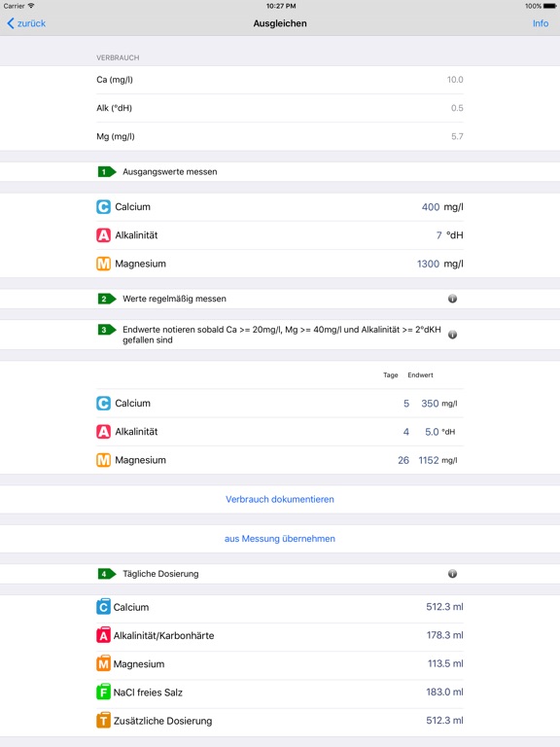Edit Calcium end value 350
Image resolution: width=560 pixels, height=747 pixels.
click(x=430, y=404)
